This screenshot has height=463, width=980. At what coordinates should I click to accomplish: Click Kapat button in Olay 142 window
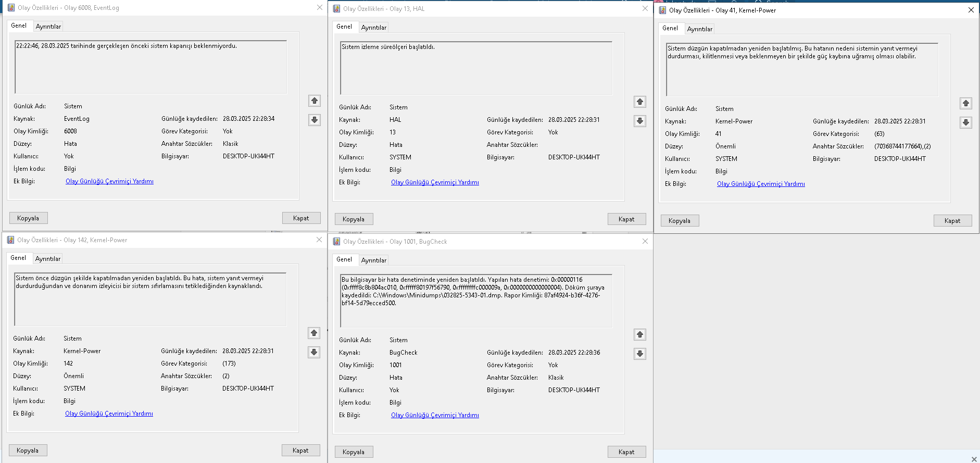tap(300, 451)
